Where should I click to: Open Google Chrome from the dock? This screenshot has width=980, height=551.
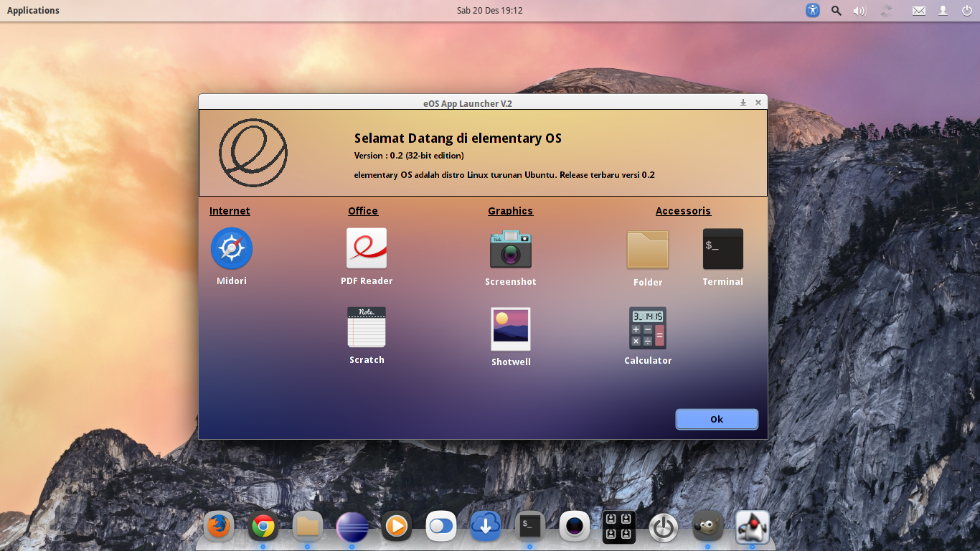(x=263, y=527)
